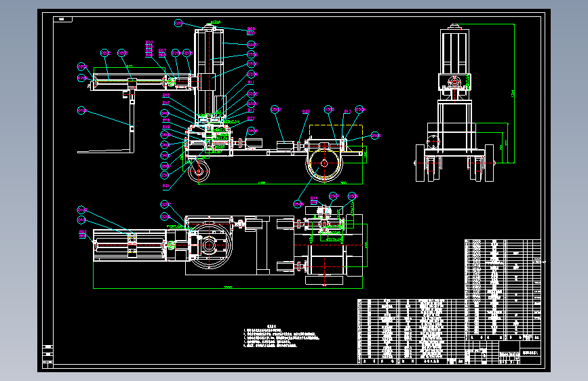
Task: Click the circular turntable in the plan view
Action: click(210, 246)
